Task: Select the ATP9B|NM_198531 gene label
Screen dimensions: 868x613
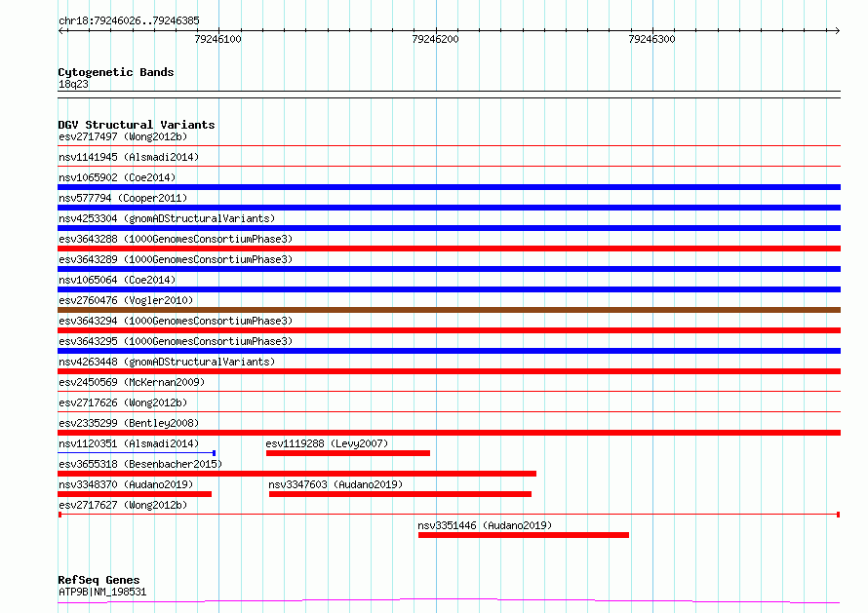Action: tap(103, 592)
